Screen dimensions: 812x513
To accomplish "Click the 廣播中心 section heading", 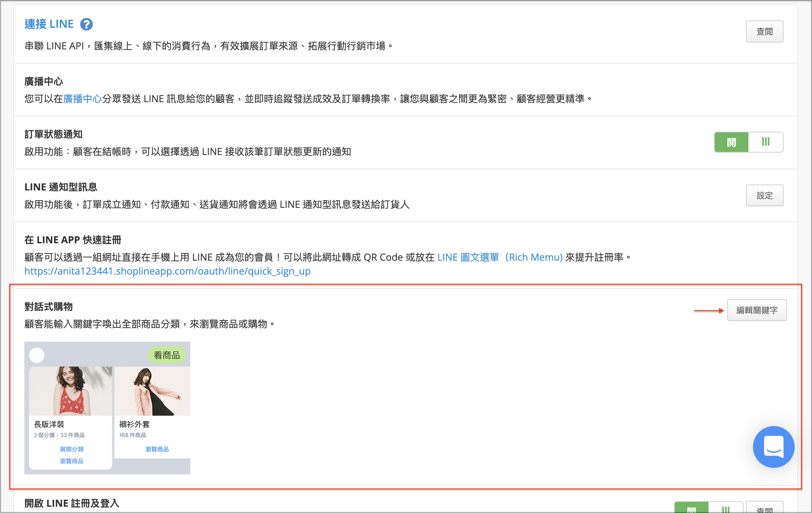I will [x=44, y=82].
